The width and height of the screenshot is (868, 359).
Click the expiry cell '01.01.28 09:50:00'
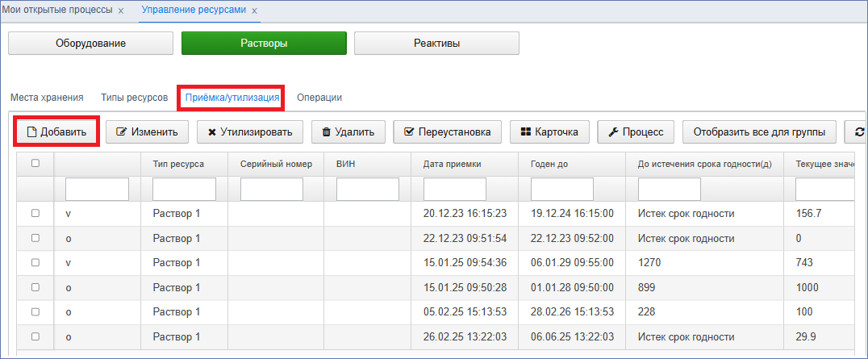point(572,287)
